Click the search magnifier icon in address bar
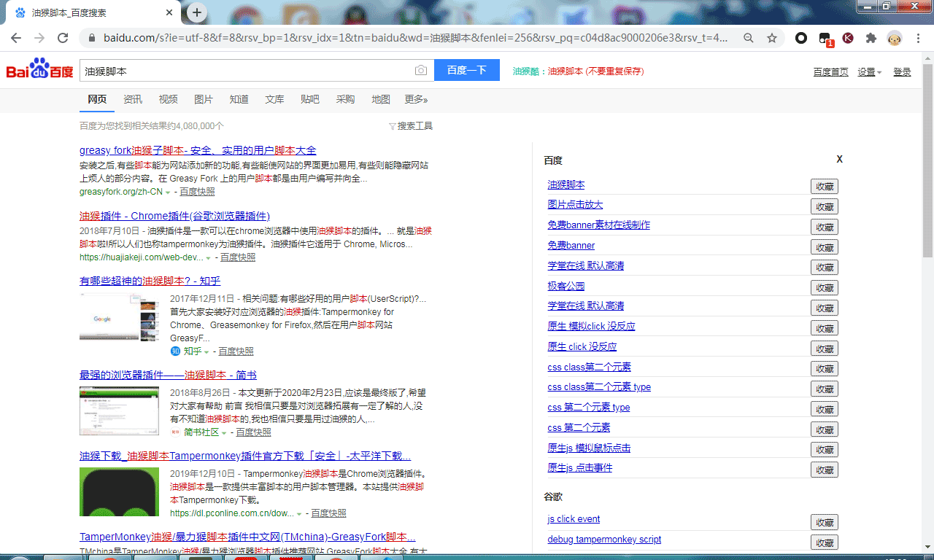934x560 pixels. (x=749, y=38)
